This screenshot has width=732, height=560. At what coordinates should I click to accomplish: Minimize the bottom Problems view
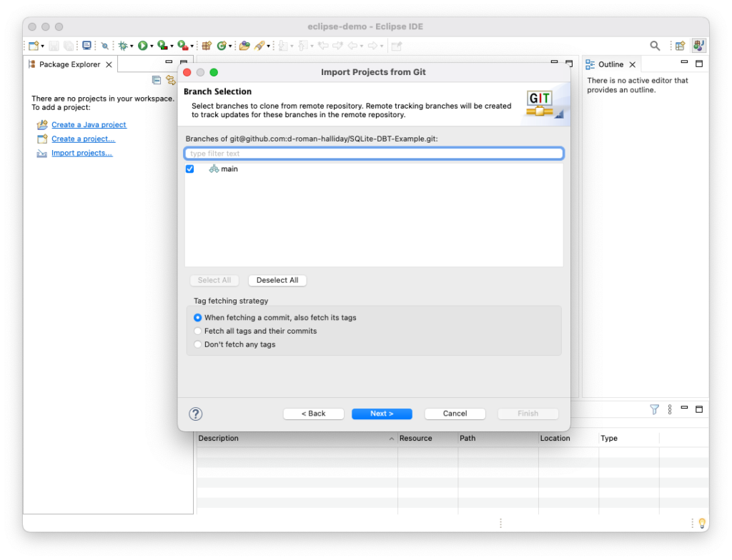[x=684, y=407]
